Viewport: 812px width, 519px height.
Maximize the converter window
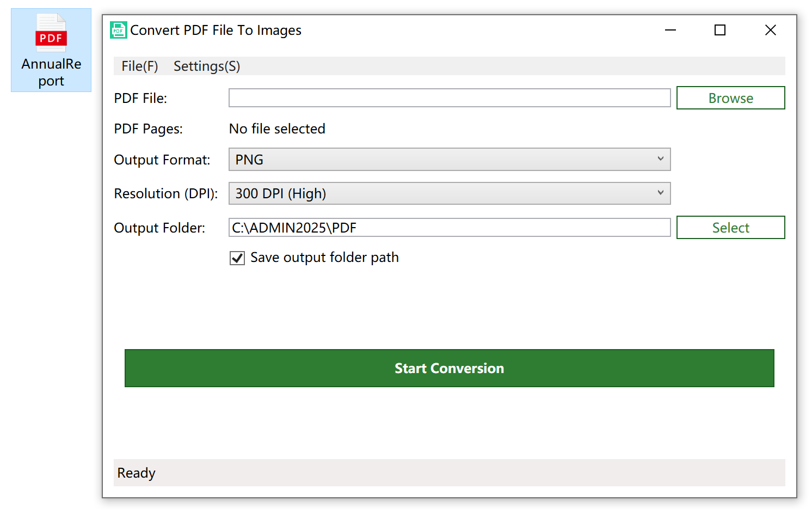(x=719, y=30)
